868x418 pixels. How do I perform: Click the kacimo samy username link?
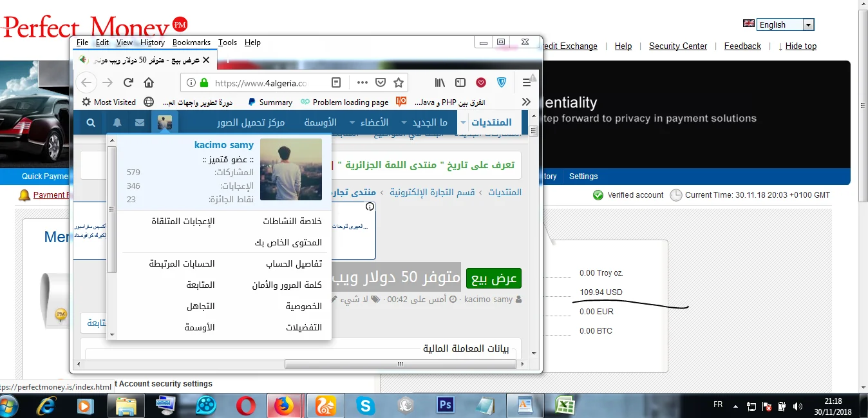[x=223, y=145]
